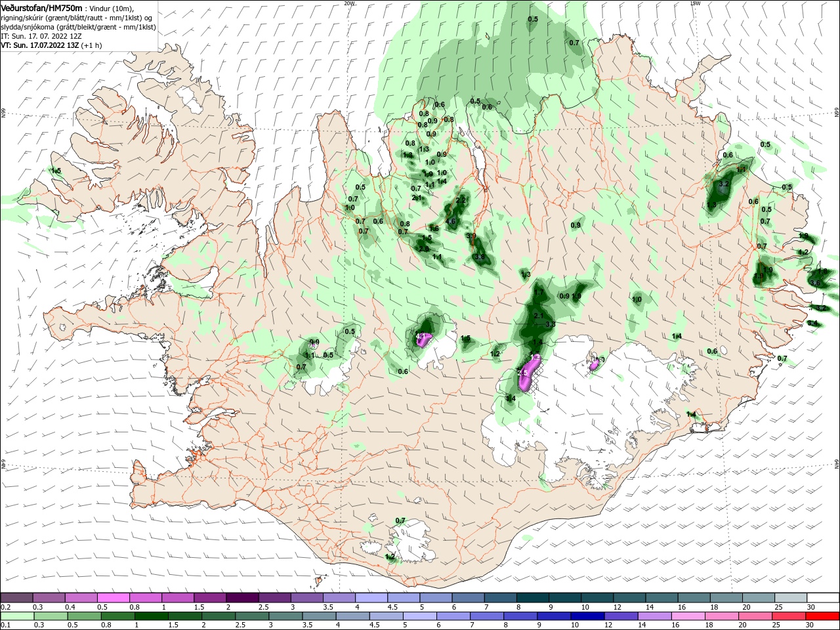This screenshot has width=840, height=630.
Task: Click the 20W longitude label at top
Action: 349,3
